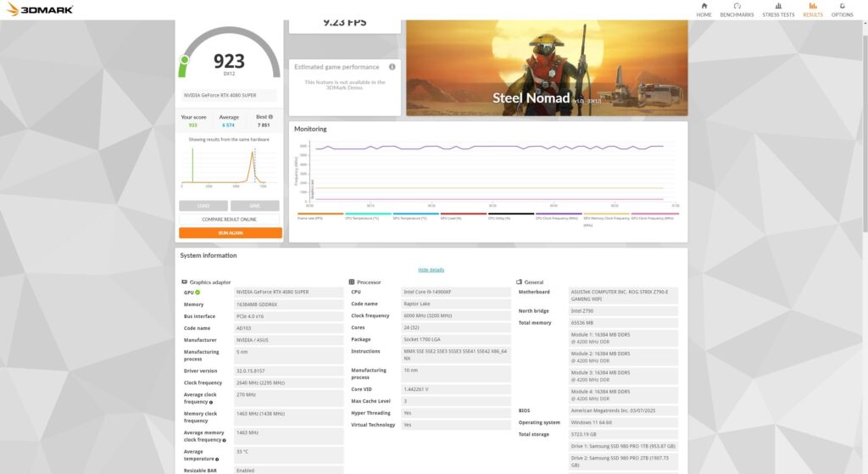Click the Steel Nomad banner image
This screenshot has height=474, width=868.
point(547,68)
